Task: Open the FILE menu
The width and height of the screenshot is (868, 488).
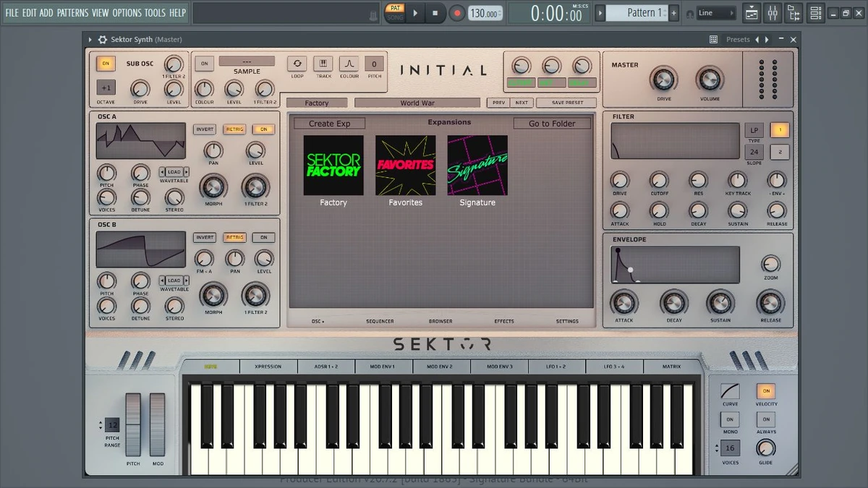Action: 12,13
